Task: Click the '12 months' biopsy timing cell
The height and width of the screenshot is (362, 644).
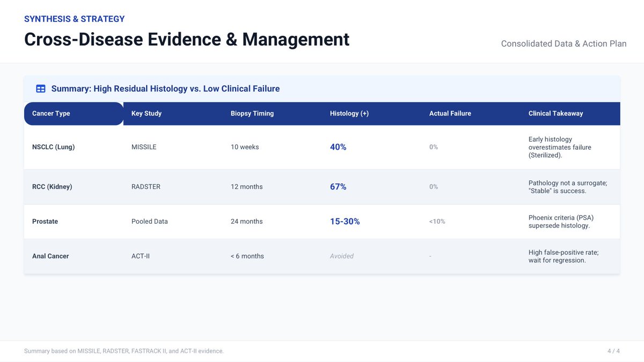Action: 247,187
